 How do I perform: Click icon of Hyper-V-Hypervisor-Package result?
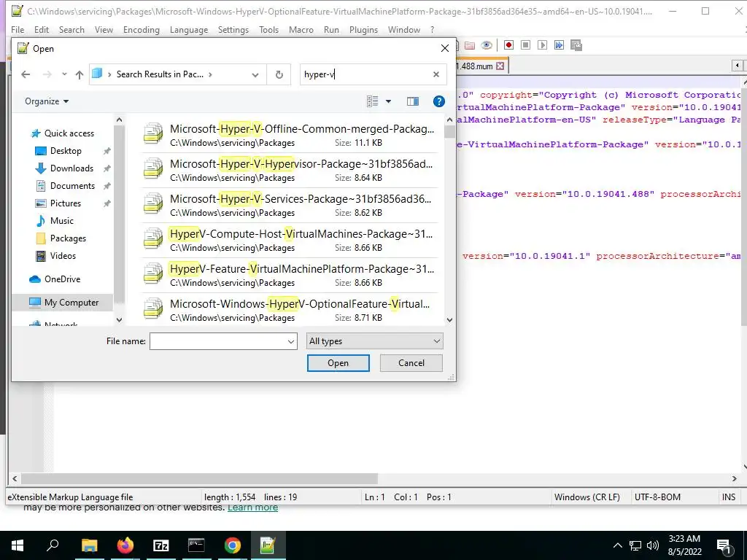[153, 169]
